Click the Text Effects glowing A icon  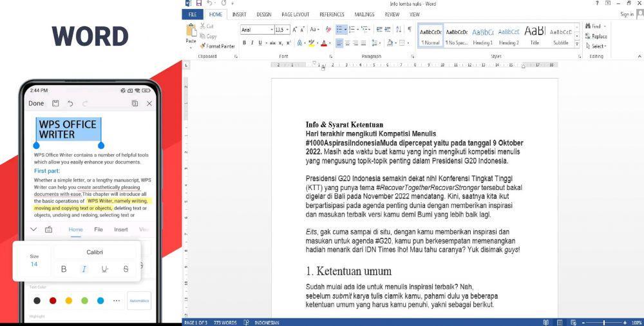tap(299, 43)
